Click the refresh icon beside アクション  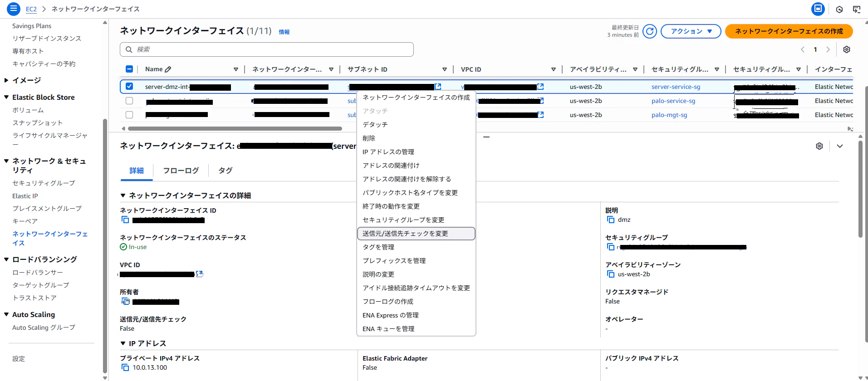(650, 31)
